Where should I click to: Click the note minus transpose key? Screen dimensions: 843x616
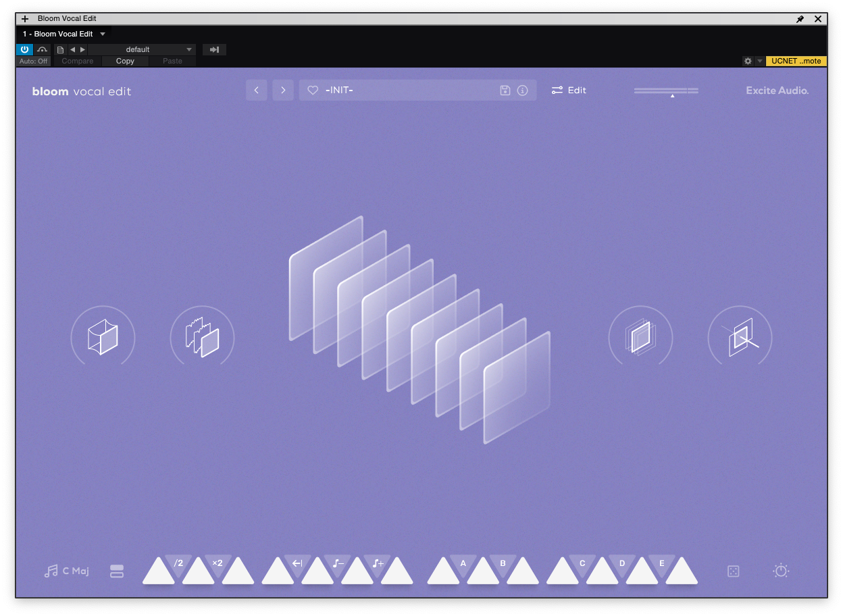pos(338,563)
